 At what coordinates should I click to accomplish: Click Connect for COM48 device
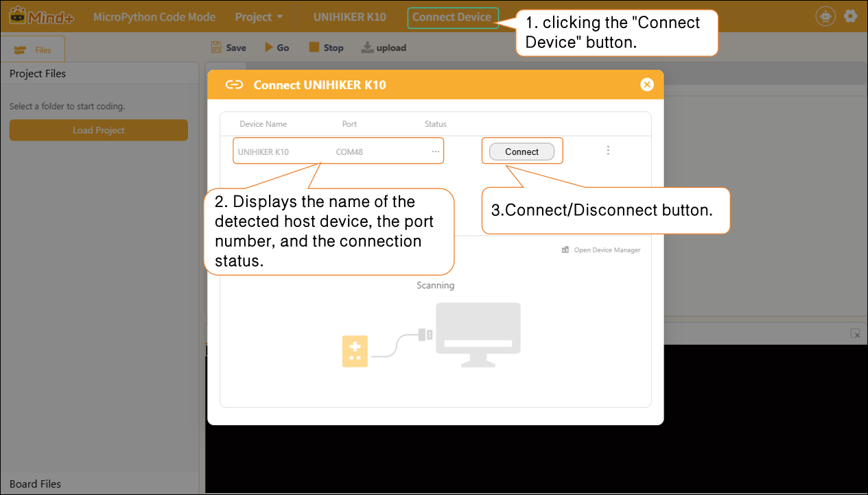(521, 152)
